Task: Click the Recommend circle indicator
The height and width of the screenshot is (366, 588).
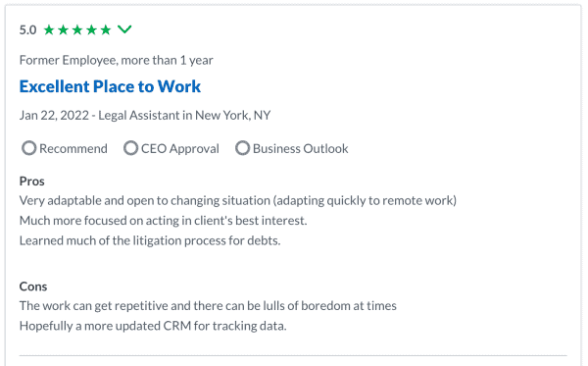Action: pos(28,148)
